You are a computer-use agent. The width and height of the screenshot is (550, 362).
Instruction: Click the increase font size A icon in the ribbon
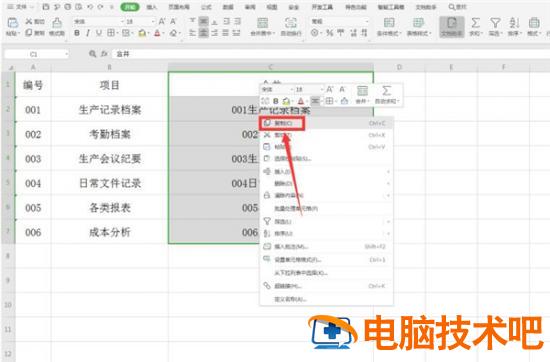(x=162, y=21)
